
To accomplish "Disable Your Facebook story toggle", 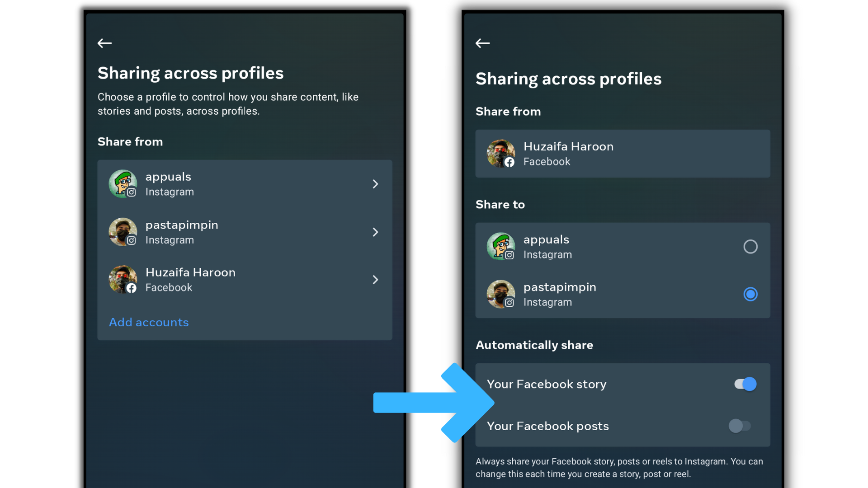I will (745, 384).
